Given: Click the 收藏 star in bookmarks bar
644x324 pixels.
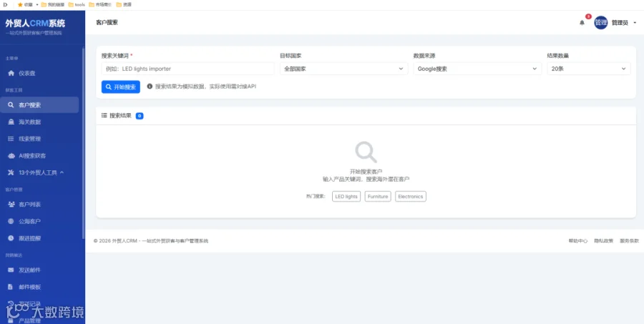Looking at the screenshot, I should [20, 4].
